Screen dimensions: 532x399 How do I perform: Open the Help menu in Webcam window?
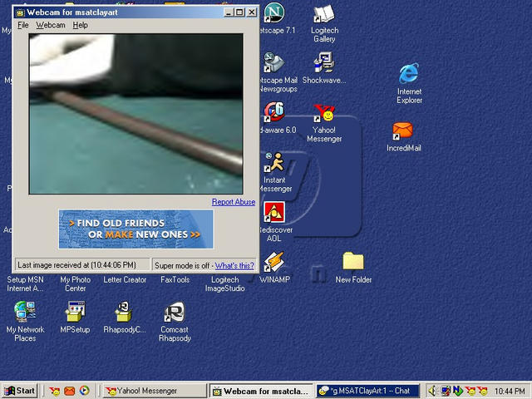click(x=80, y=25)
